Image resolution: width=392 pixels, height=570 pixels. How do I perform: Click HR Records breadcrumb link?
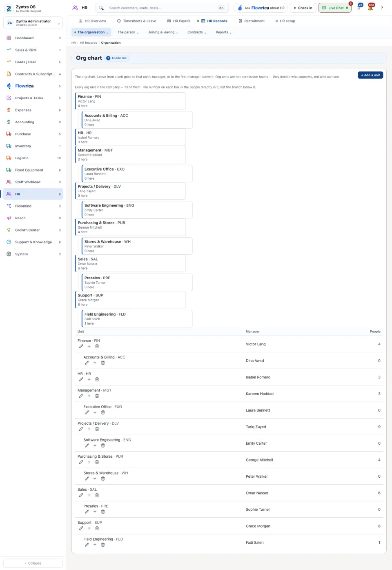[x=89, y=42]
